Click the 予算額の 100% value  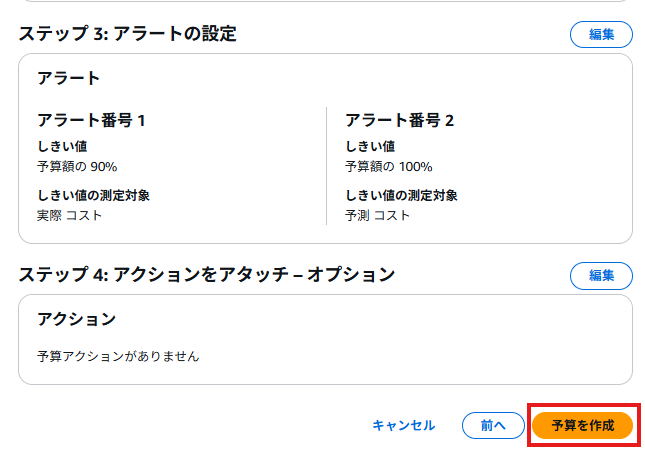coord(389,167)
